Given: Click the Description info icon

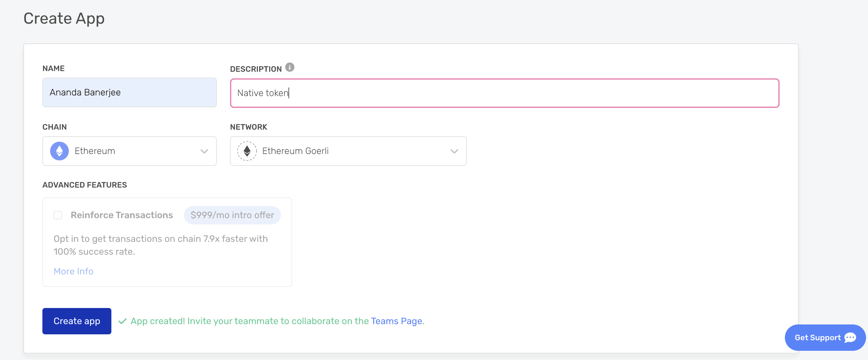Looking at the screenshot, I should pos(289,67).
